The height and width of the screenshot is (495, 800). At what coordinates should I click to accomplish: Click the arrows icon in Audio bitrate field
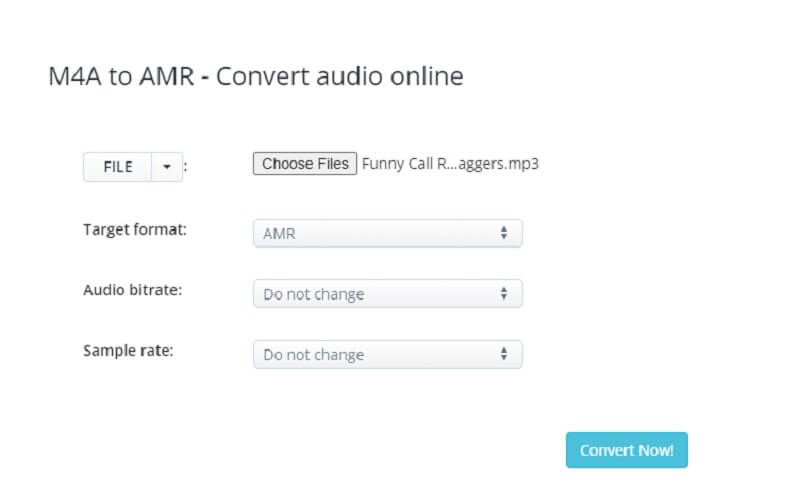click(x=504, y=294)
